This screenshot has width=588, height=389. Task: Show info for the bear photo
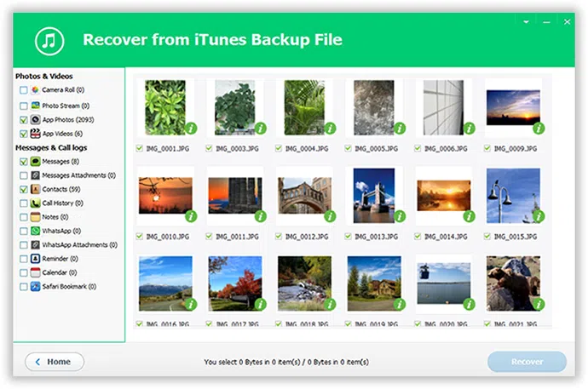click(x=539, y=304)
